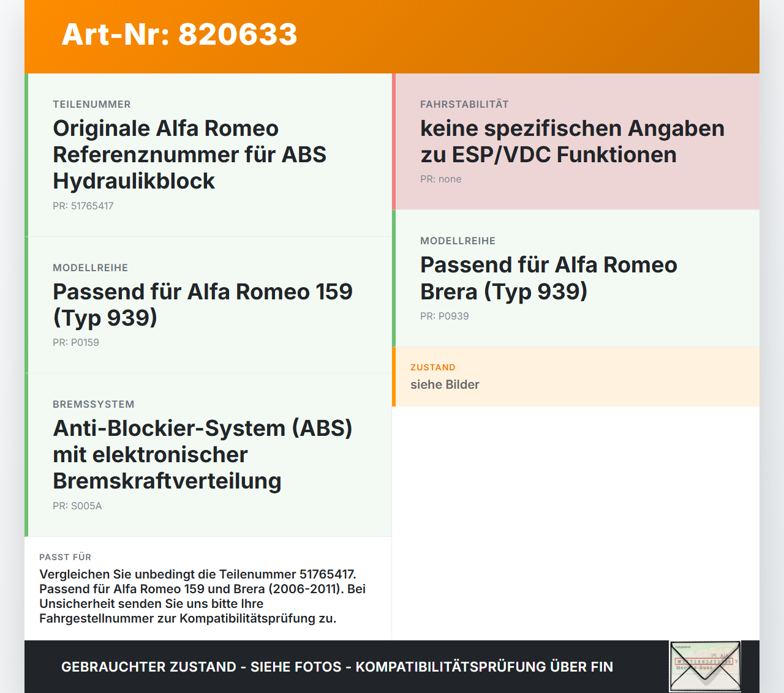Select the Bremssystem ABS card
The height and width of the screenshot is (693, 784).
pos(208,455)
